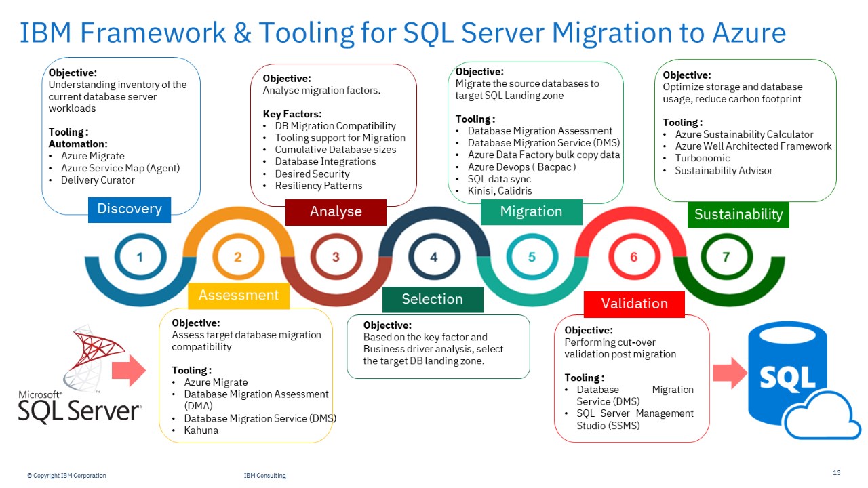This screenshot has height=488, width=868.
Task: Click 'Azure Migrate' in the Assessment box
Action: pos(216,382)
